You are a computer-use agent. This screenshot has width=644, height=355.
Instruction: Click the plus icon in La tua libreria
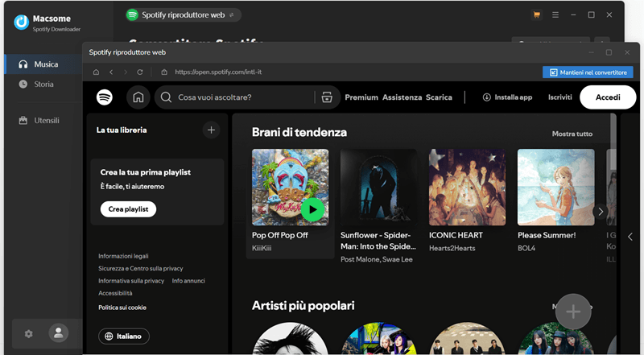[x=211, y=130]
